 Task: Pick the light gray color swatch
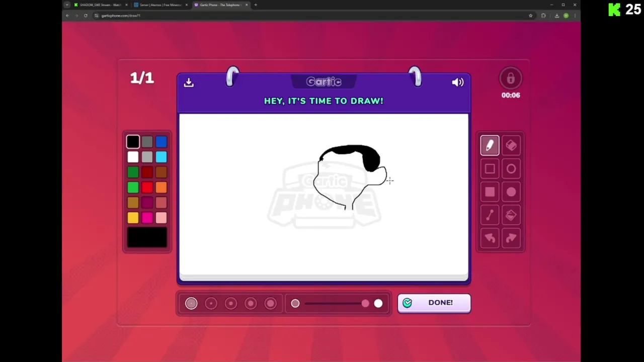(x=147, y=157)
